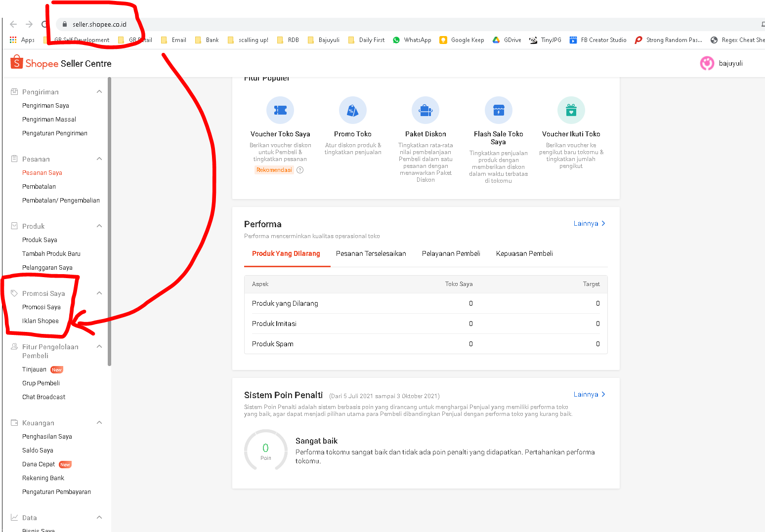Open the Bajuyuli bookmark folder
The height and width of the screenshot is (532, 765).
(324, 40)
